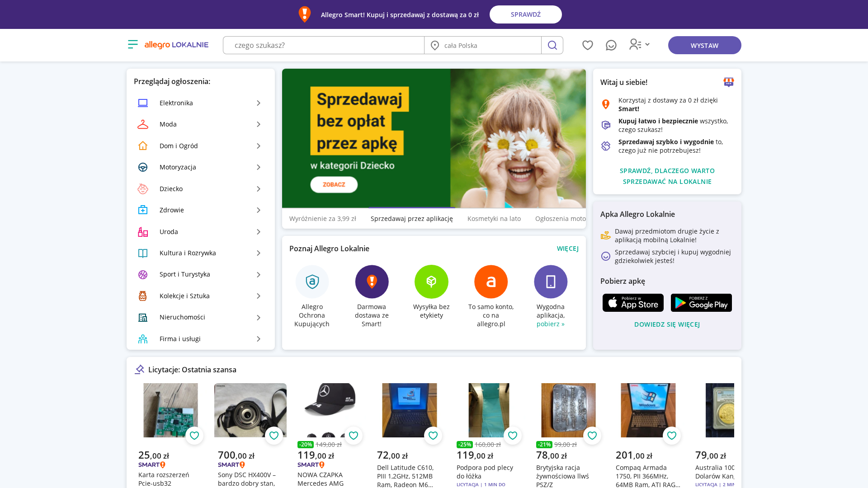Open To samo konto orange icon
The width and height of the screenshot is (868, 488).
491,282
